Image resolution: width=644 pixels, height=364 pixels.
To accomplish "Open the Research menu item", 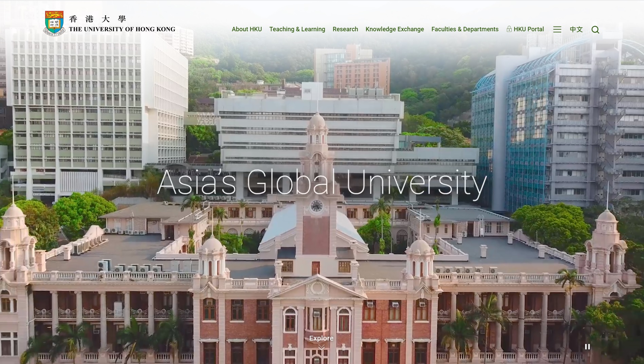I will [345, 29].
